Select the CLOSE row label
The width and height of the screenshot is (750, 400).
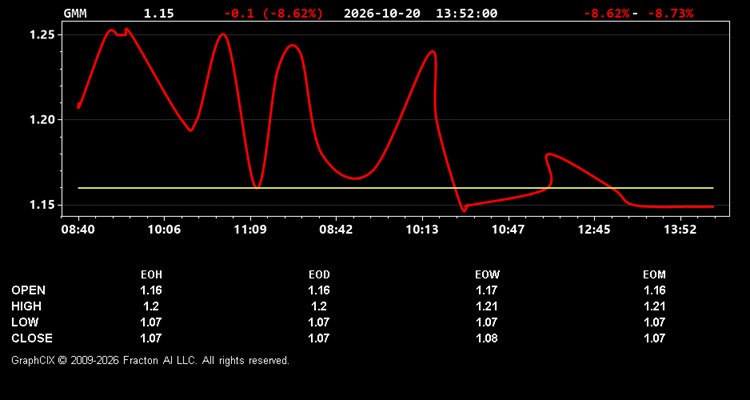32,338
